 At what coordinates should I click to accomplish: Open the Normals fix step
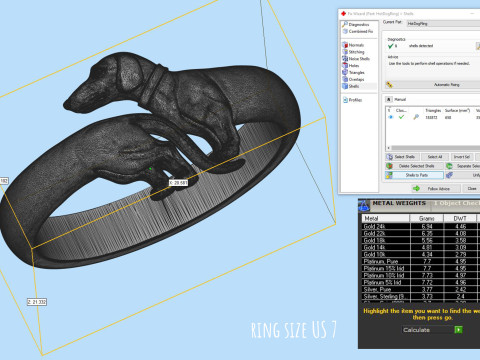pos(353,45)
